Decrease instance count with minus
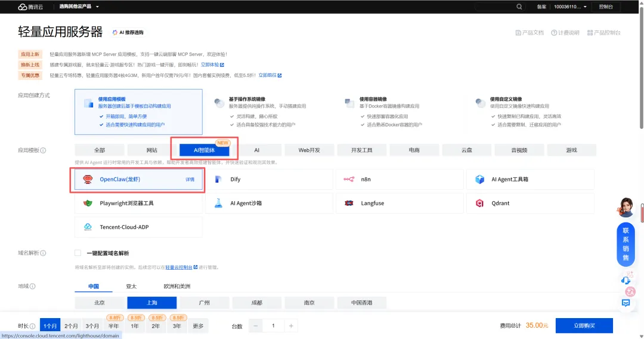Viewport: 644px width, 339px height. coord(255,326)
